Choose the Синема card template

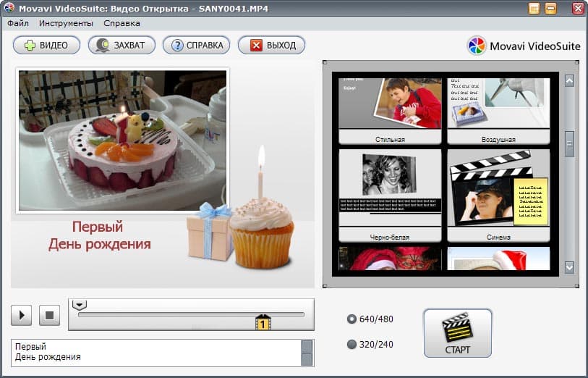(x=498, y=196)
